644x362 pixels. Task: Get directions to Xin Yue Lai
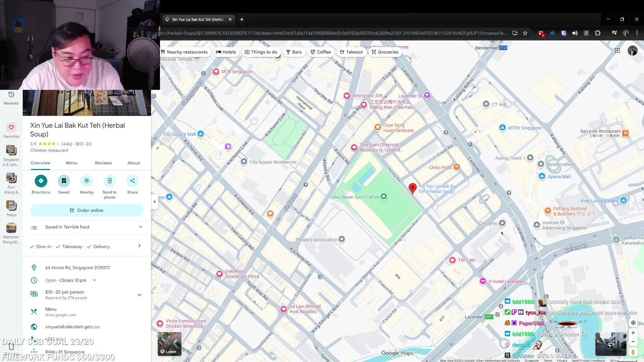(41, 181)
